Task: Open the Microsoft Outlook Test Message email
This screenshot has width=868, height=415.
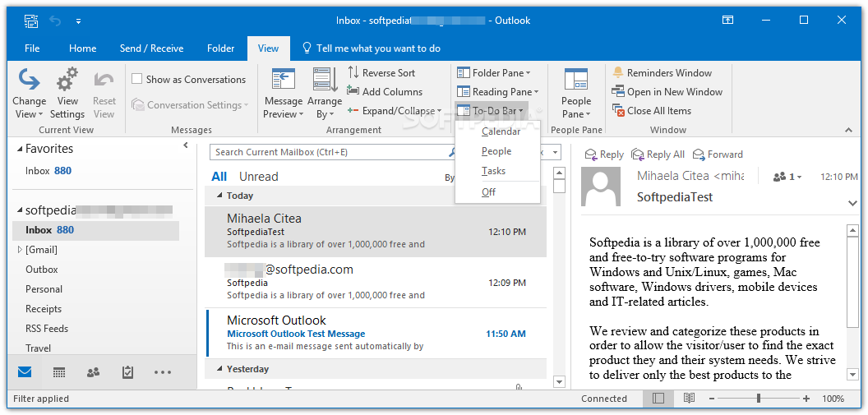Action: pos(376,334)
